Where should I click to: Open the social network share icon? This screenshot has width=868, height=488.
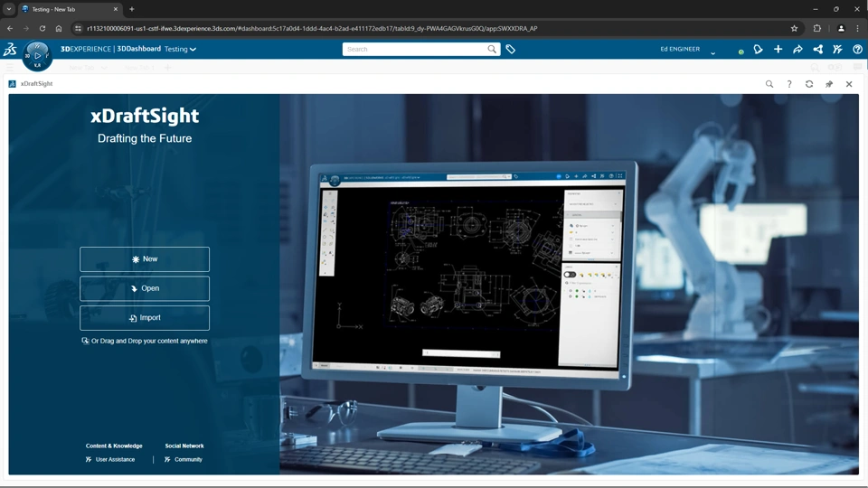pos(817,49)
